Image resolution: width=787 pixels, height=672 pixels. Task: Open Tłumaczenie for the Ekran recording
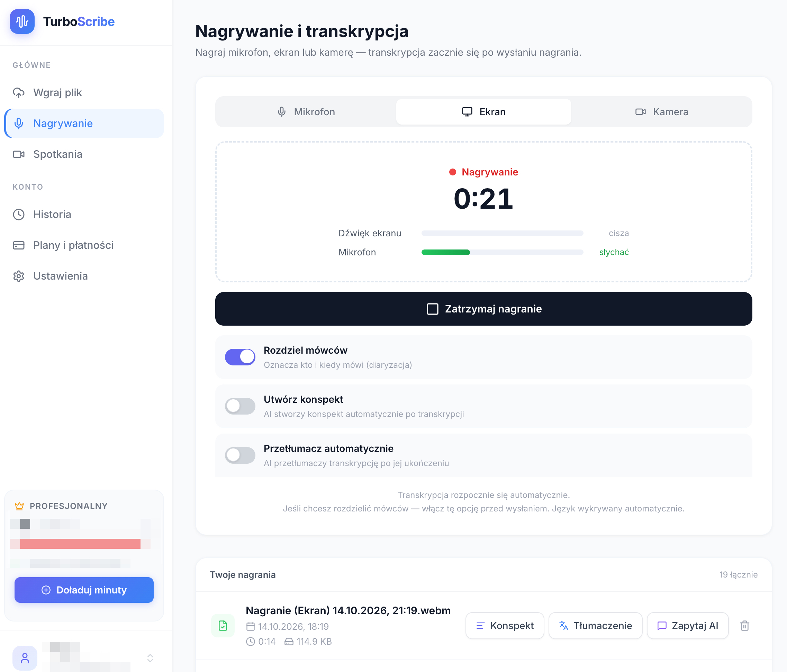pyautogui.click(x=595, y=626)
